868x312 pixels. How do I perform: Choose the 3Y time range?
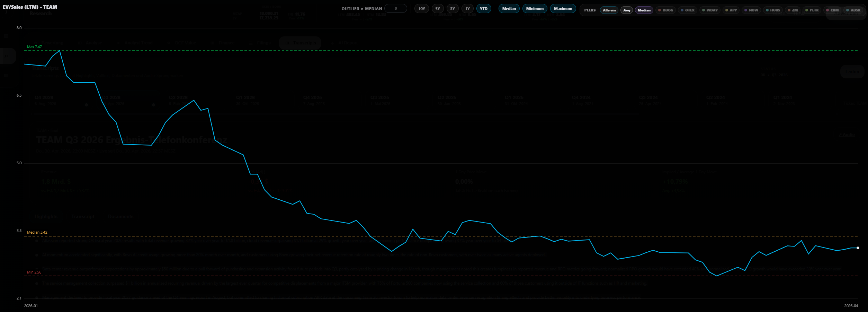point(453,9)
